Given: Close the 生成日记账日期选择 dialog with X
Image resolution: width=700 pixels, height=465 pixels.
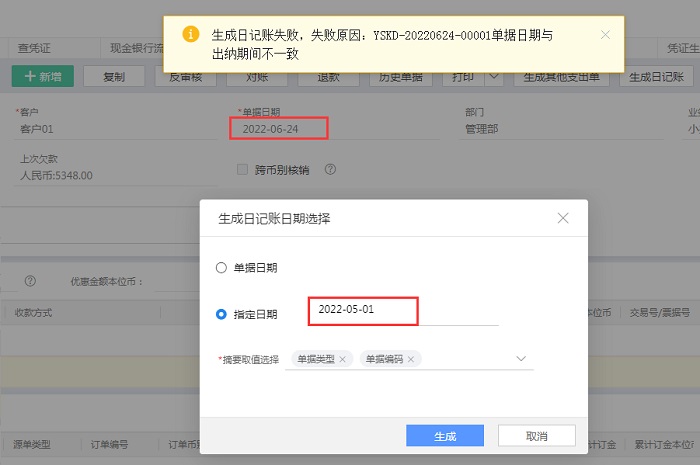Looking at the screenshot, I should click(x=563, y=218).
